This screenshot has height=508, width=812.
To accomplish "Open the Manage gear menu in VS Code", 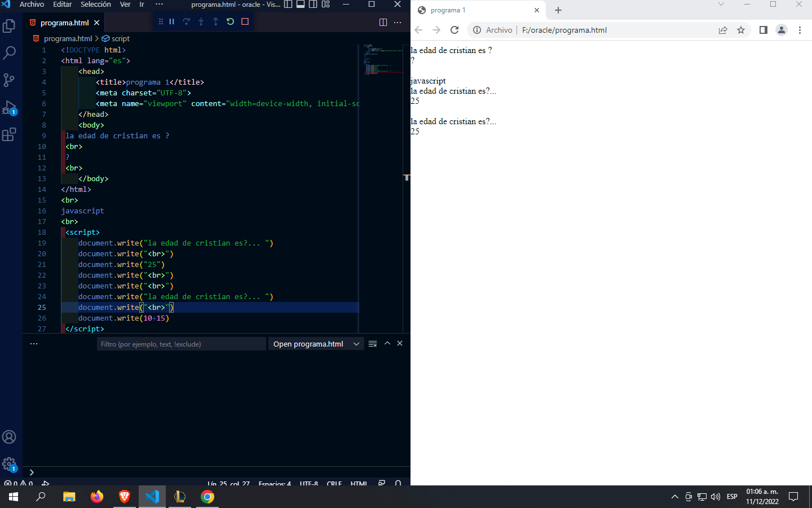I will [x=9, y=464].
